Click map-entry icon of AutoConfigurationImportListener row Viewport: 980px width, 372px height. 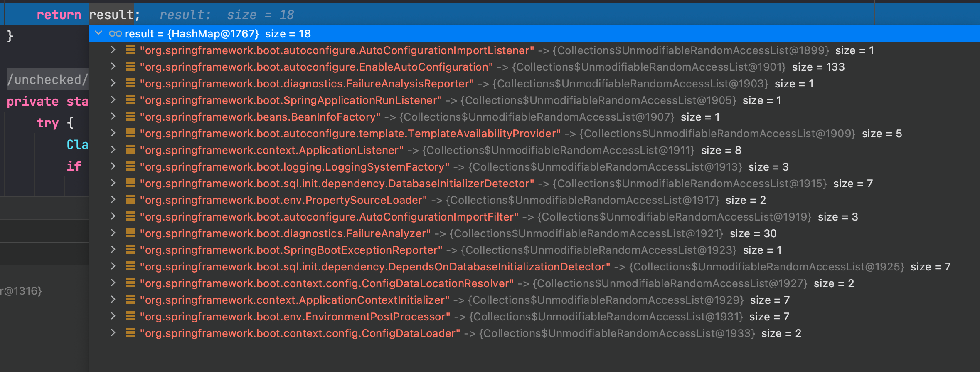point(131,50)
